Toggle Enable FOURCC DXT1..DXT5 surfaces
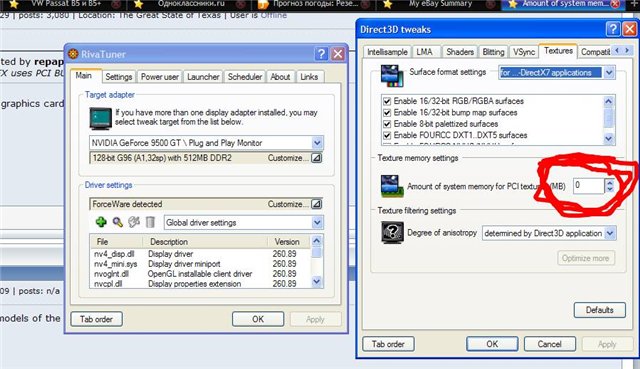This screenshot has width=640, height=369. point(387,135)
